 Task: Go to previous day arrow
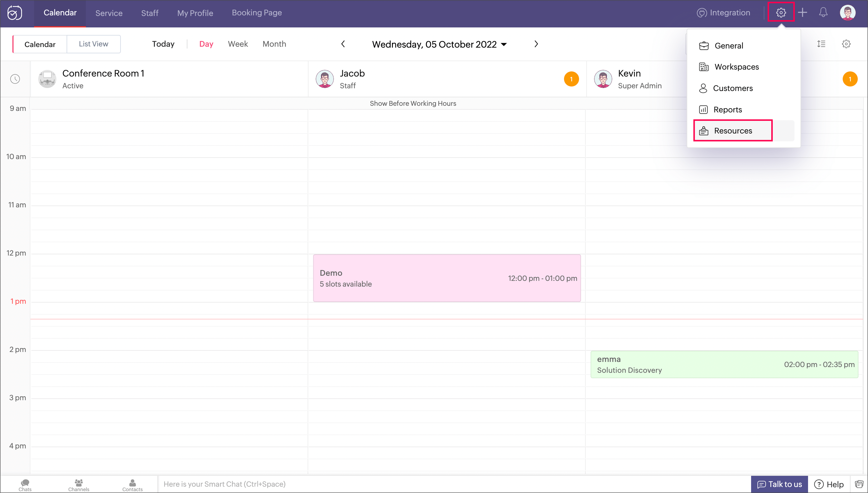tap(343, 44)
